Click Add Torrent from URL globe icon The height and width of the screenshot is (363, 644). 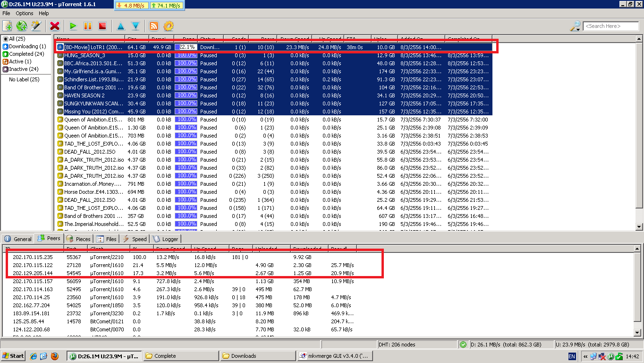click(x=22, y=26)
